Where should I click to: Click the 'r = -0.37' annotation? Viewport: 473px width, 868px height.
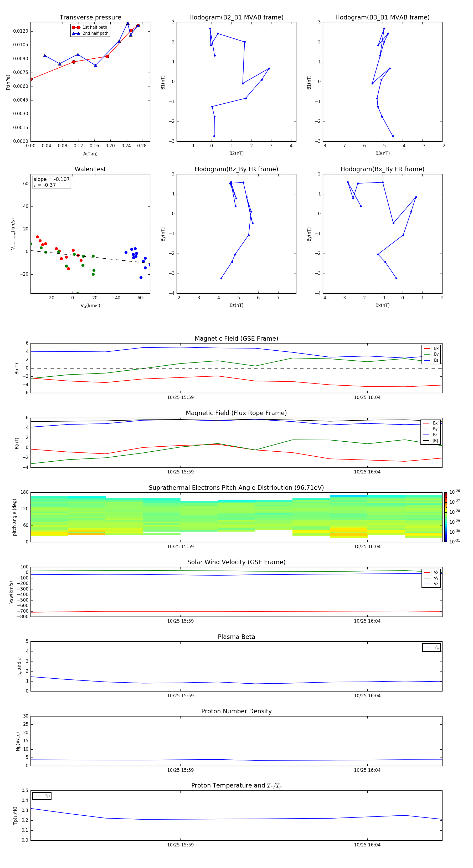click(x=45, y=185)
